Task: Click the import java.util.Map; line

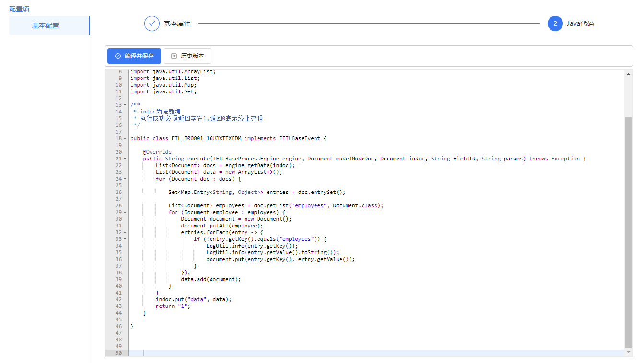Action: point(164,85)
